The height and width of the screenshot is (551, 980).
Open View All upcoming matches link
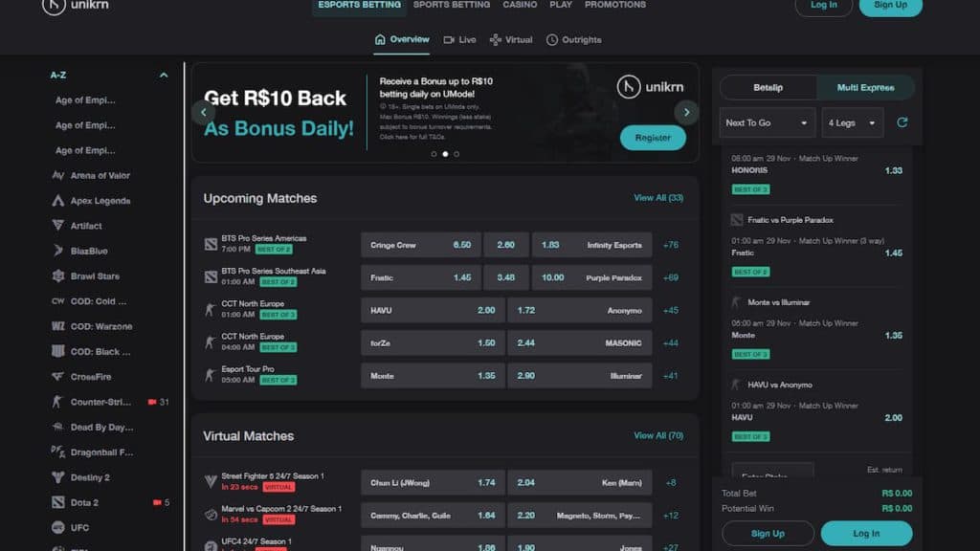pos(658,197)
